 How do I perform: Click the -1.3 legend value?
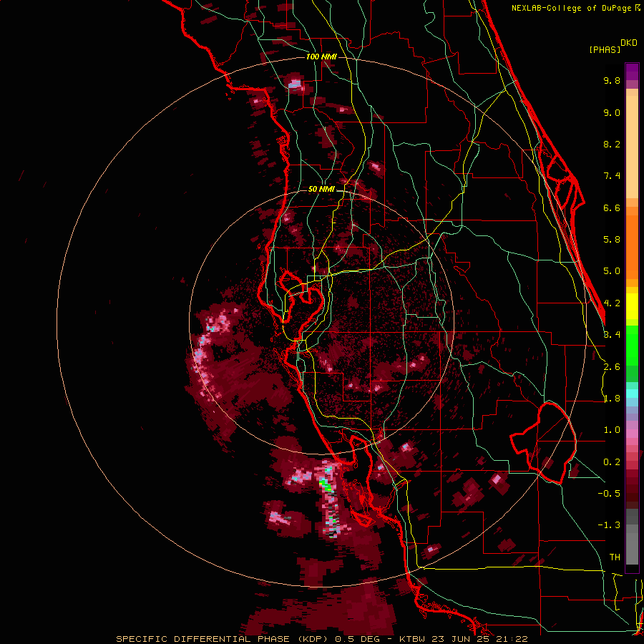coord(609,525)
